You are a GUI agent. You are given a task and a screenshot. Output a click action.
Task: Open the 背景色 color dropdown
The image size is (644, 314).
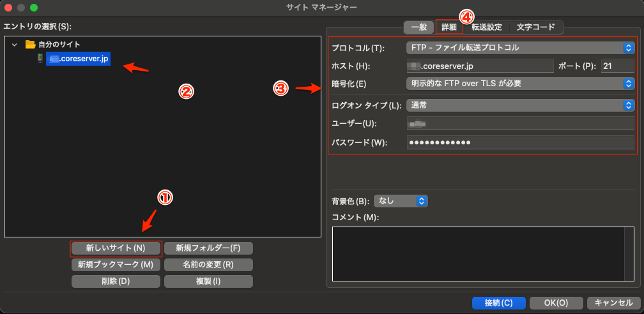click(401, 201)
